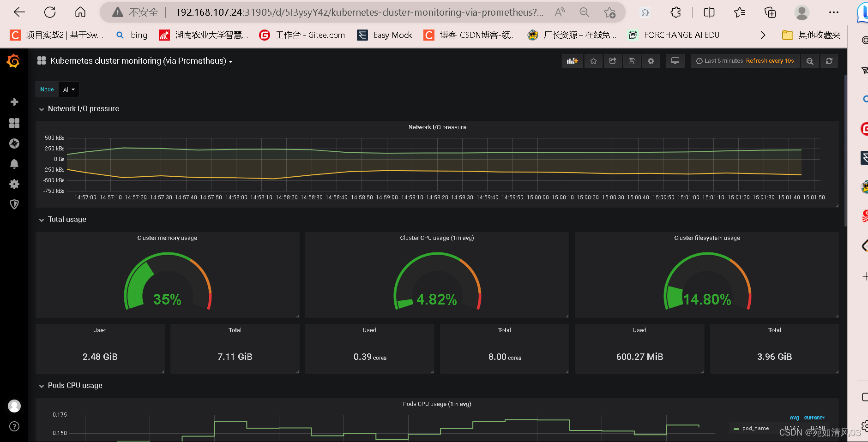The width and height of the screenshot is (868, 442).
Task: Click the zoom magnifier in address bar
Action: [x=585, y=12]
